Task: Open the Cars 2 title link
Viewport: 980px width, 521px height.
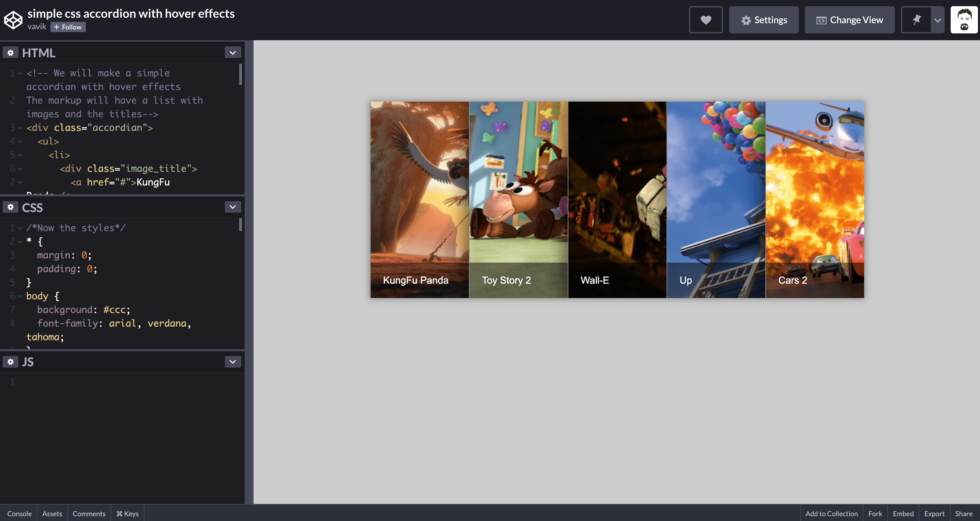Action: click(x=793, y=281)
